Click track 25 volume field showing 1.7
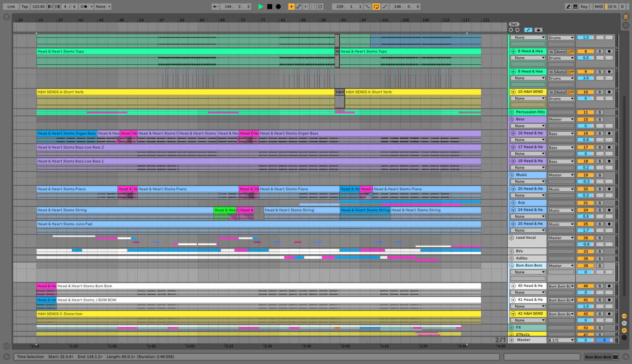 click(x=585, y=231)
